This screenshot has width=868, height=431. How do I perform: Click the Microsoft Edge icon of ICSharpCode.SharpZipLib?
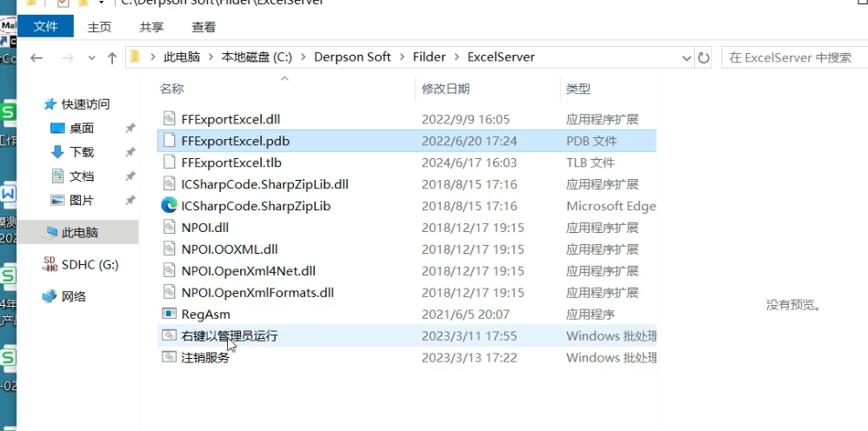coord(169,206)
